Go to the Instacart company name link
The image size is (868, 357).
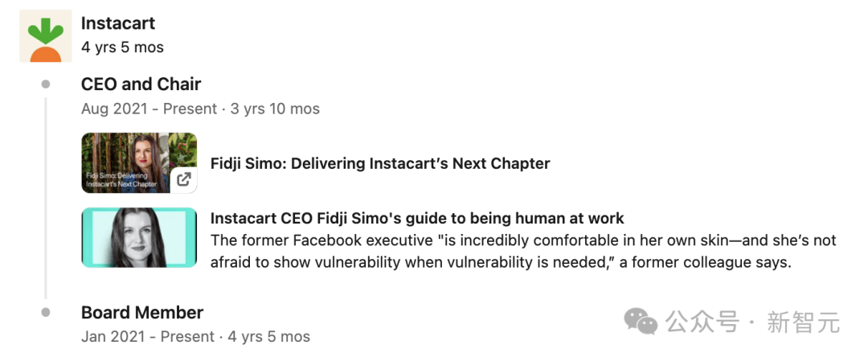(118, 23)
